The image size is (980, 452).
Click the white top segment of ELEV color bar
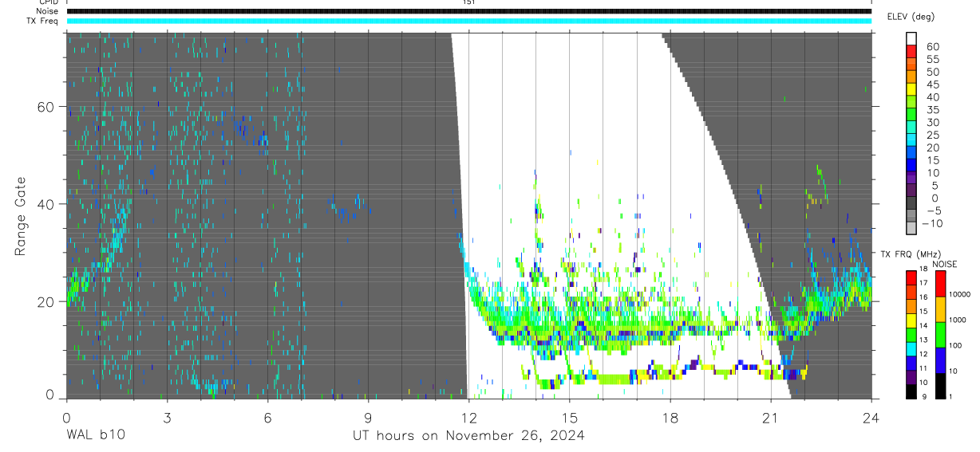[911, 38]
